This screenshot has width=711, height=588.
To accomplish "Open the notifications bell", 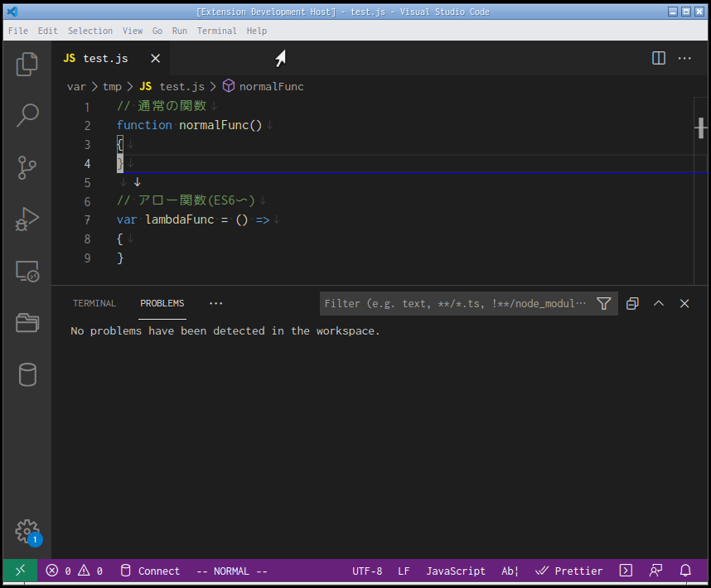I will click(685, 571).
